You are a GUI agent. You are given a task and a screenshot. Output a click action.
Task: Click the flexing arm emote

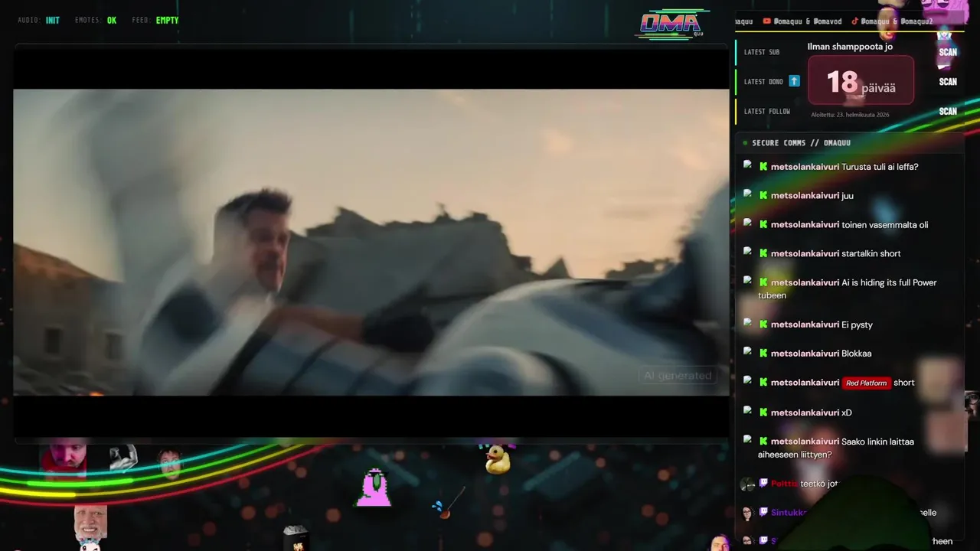(122, 458)
